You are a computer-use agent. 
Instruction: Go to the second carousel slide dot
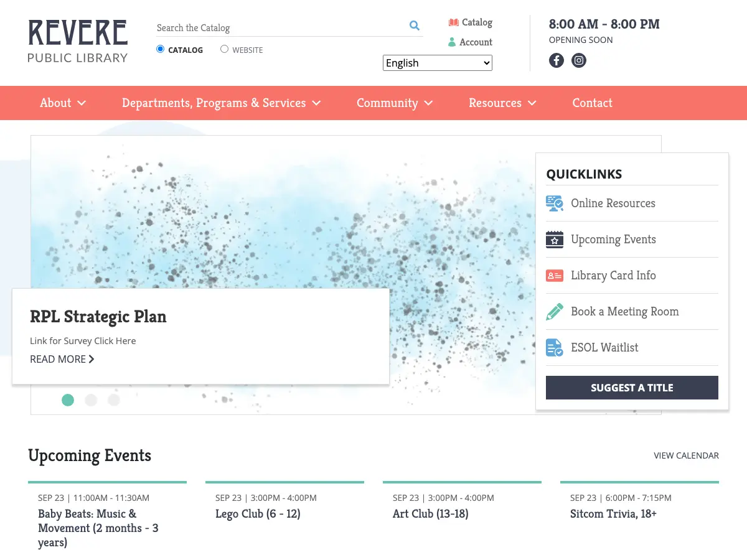(x=91, y=400)
